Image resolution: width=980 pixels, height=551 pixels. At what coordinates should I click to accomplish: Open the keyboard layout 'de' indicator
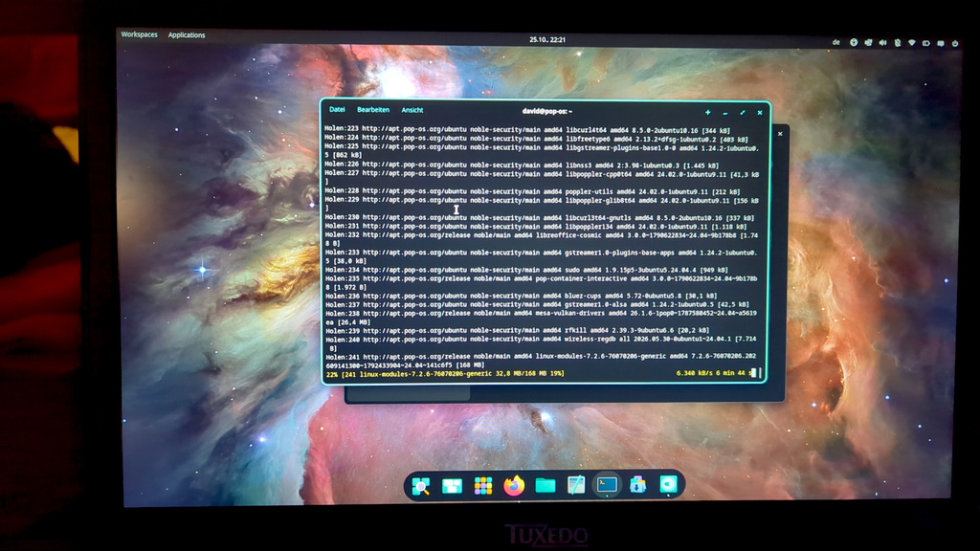pos(836,42)
